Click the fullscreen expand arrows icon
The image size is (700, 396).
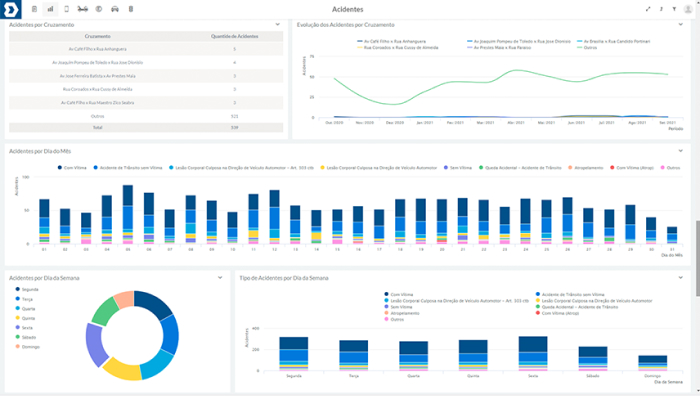click(648, 9)
